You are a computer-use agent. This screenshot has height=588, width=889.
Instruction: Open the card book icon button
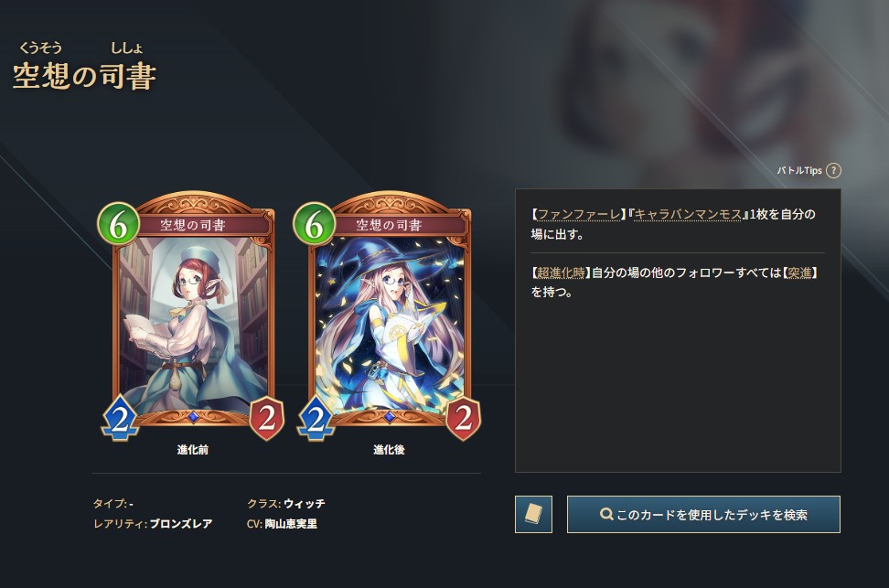(533, 514)
